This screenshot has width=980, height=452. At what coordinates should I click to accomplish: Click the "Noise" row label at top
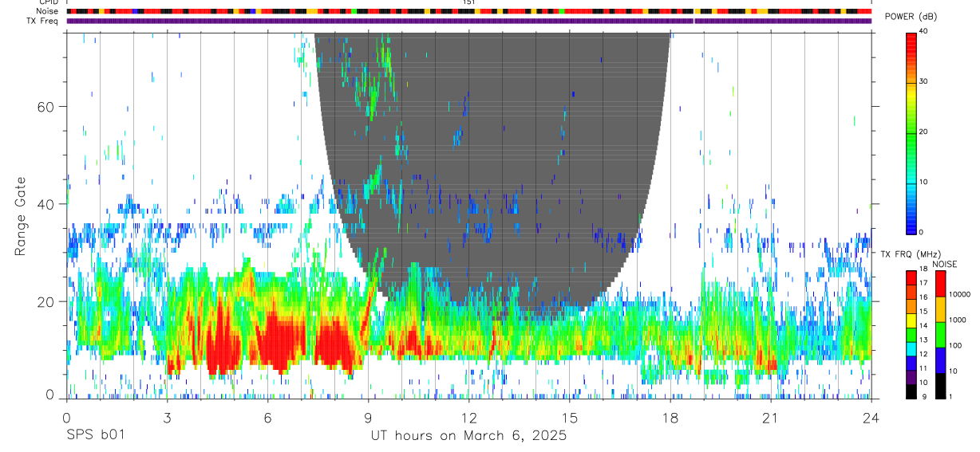point(48,11)
